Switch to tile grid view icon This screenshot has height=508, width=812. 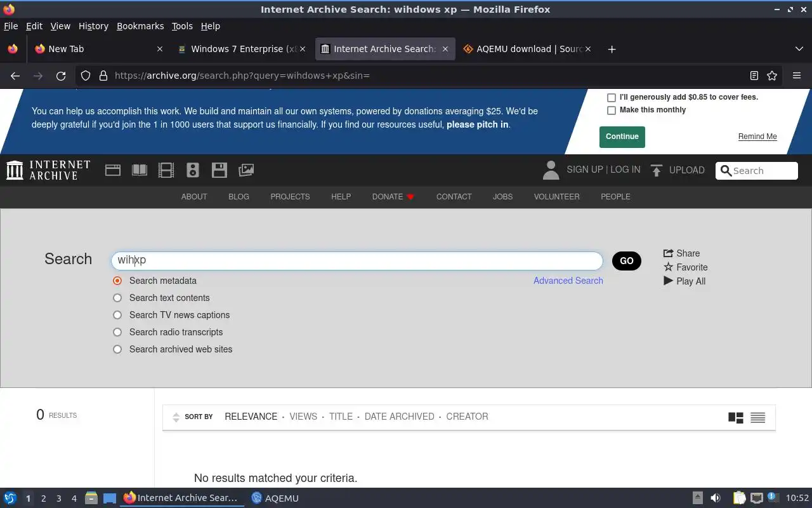736,417
